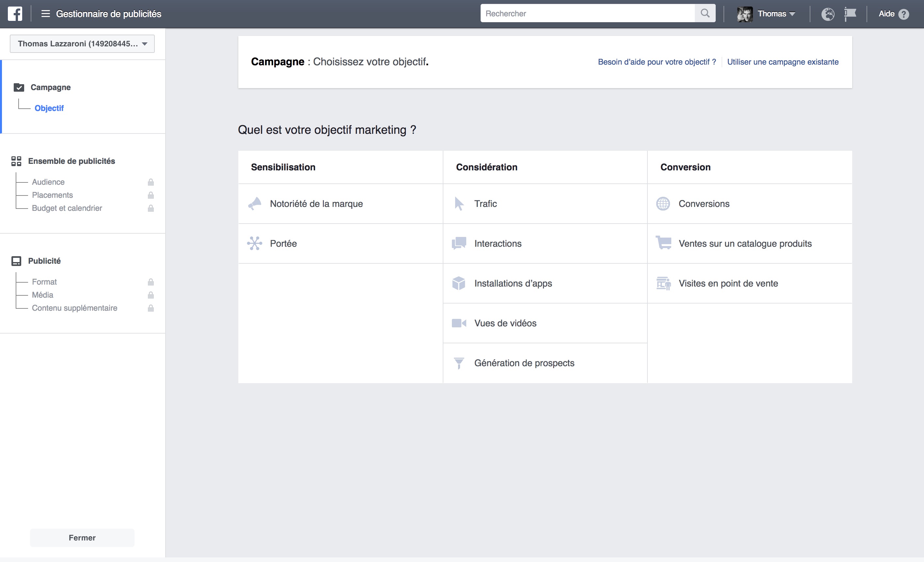This screenshot has height=562, width=924.
Task: Open the Ensemble de publicités section
Action: coord(71,161)
